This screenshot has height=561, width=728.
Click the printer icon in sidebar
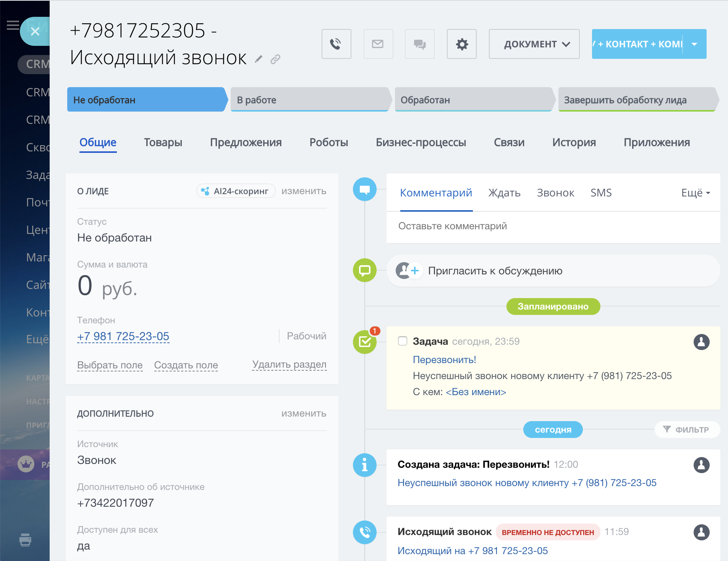[x=25, y=540]
